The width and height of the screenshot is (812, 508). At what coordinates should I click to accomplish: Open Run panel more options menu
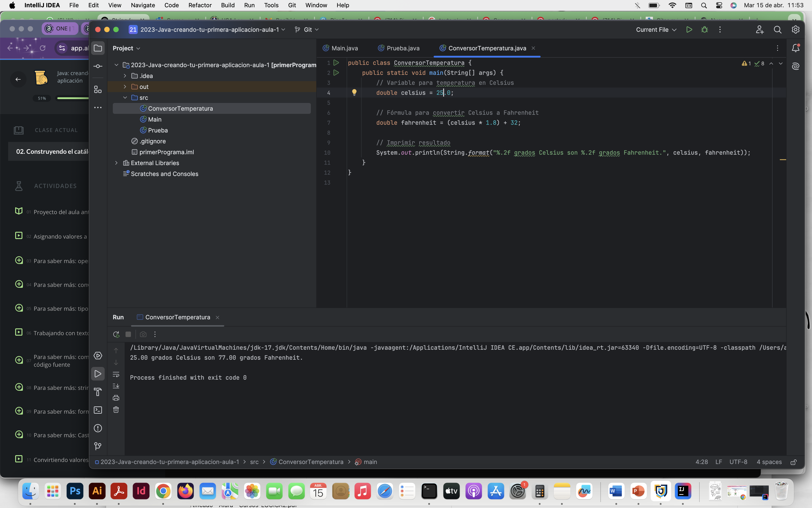(155, 334)
